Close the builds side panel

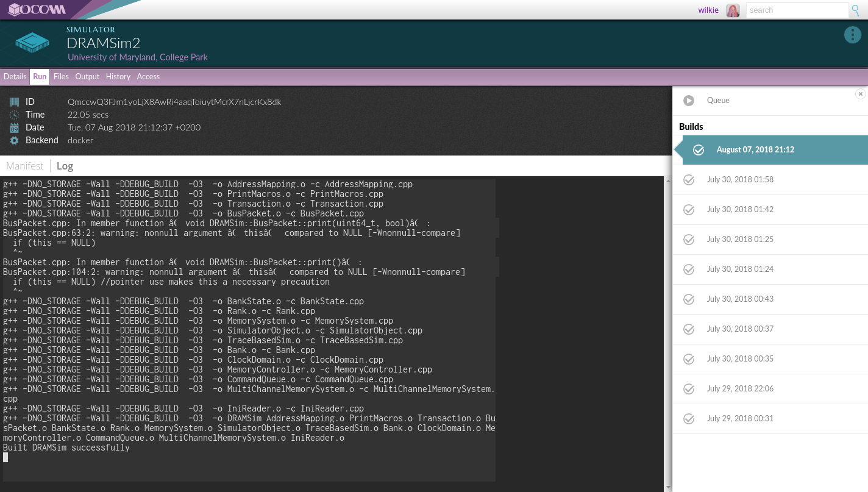coord(860,94)
